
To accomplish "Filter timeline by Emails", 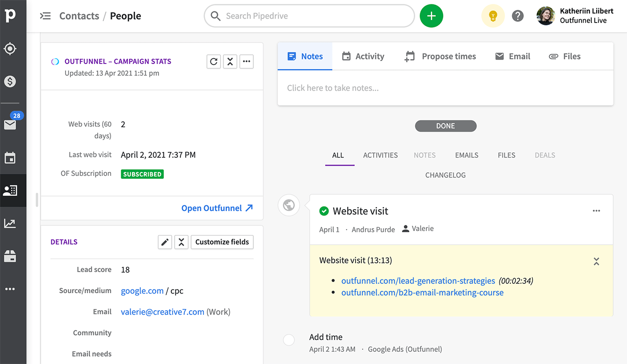I will (466, 155).
